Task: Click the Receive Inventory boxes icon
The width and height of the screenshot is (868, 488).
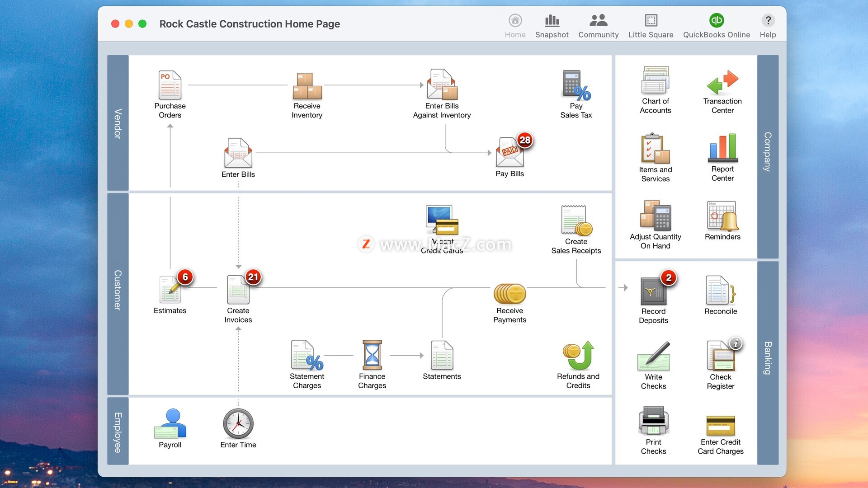Action: (x=307, y=85)
